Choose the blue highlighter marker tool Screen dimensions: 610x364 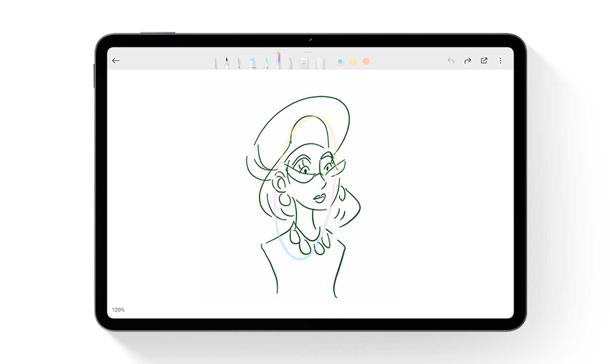click(x=252, y=63)
